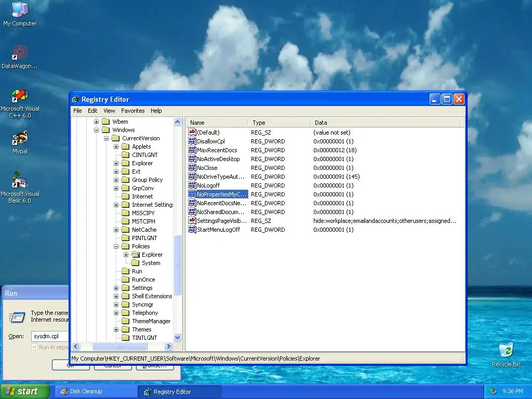Viewport: 532px width, 399px height.
Task: Launch Mypal browser shortcut
Action: click(20, 142)
